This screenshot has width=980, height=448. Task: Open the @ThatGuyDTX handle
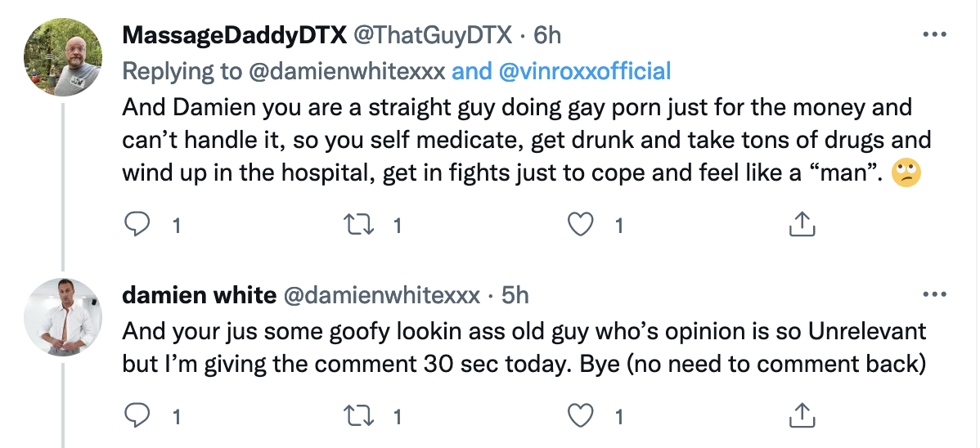[x=433, y=36]
